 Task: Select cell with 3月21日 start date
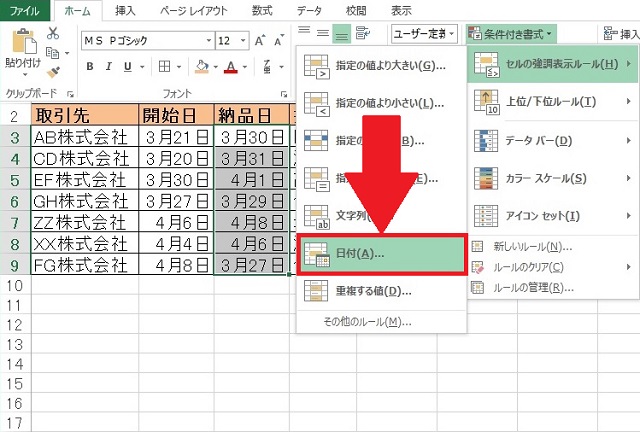coord(176,137)
